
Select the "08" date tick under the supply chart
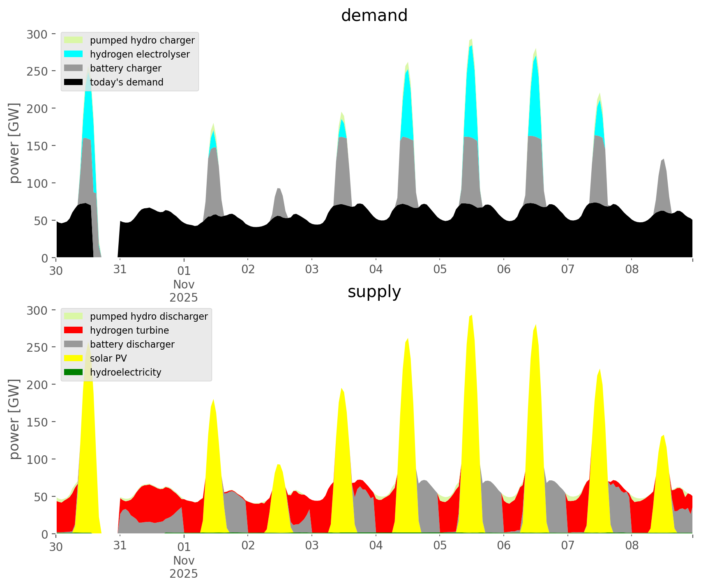632,546
